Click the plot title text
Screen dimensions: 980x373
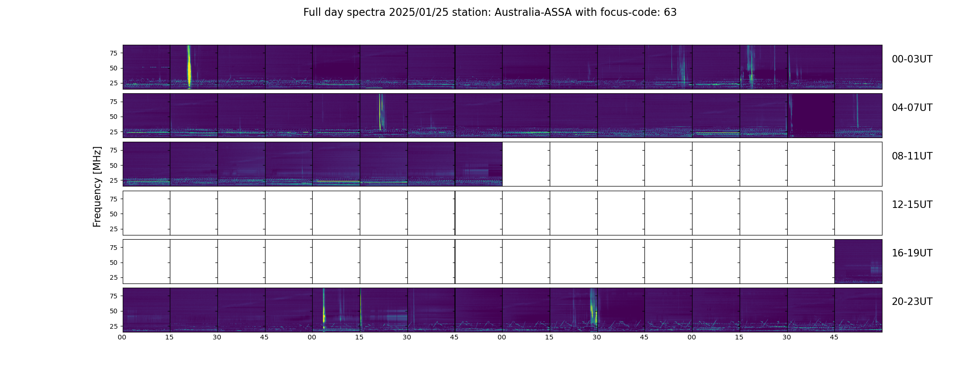tap(490, 13)
